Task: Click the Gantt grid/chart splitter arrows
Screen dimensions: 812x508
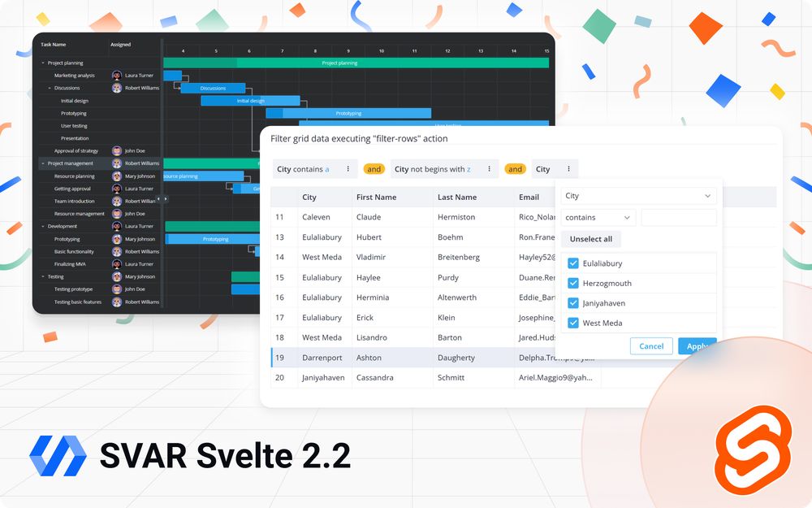Action: [x=162, y=199]
